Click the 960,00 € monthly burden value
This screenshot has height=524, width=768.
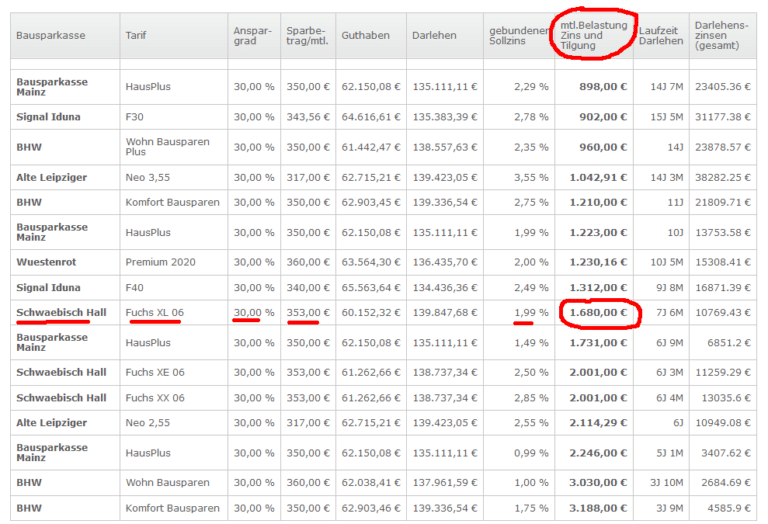[603, 147]
